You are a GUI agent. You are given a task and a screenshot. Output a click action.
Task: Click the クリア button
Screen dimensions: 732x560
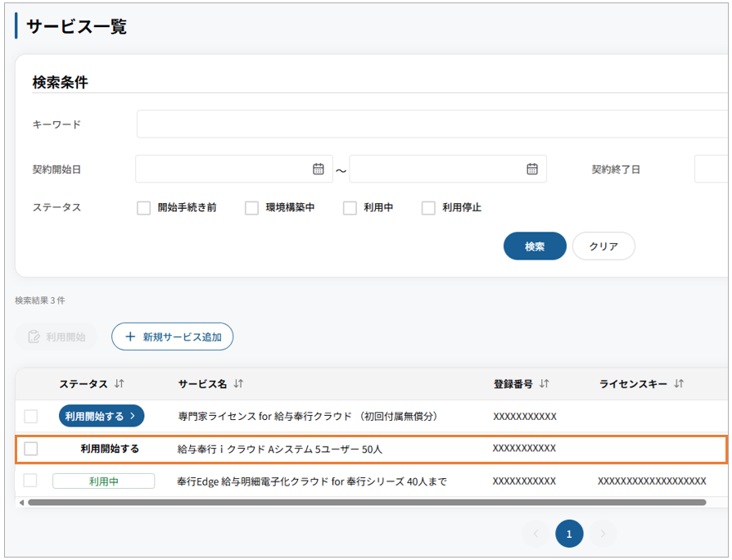603,246
